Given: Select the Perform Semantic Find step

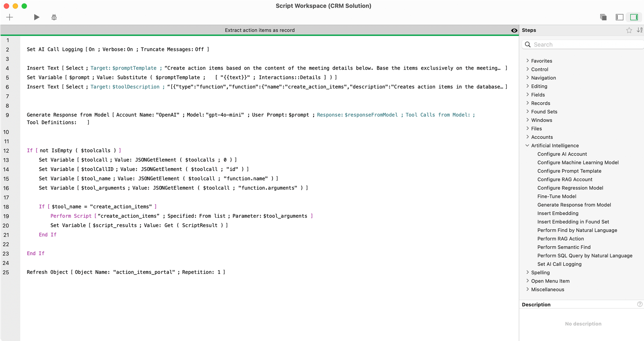Looking at the screenshot, I should coord(564,247).
